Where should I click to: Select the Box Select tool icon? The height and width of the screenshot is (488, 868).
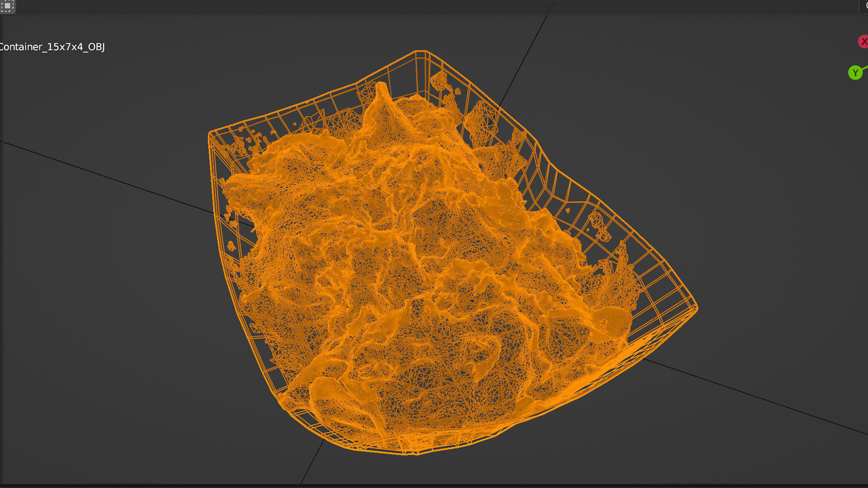(7, 6)
